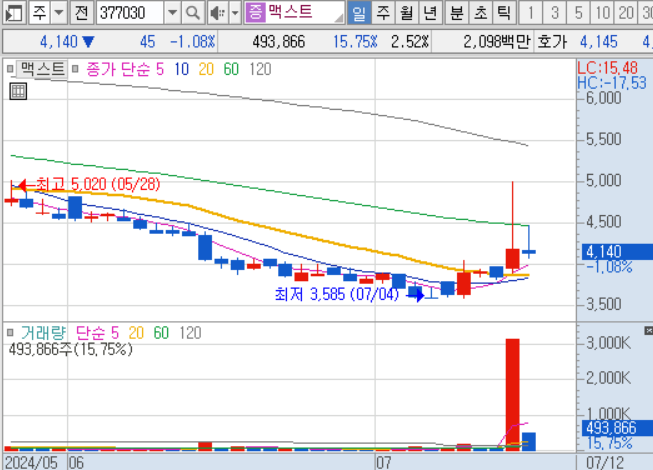Click the 4,140 price tag on axis
Image resolution: width=653 pixels, height=470 pixels.
(x=617, y=252)
